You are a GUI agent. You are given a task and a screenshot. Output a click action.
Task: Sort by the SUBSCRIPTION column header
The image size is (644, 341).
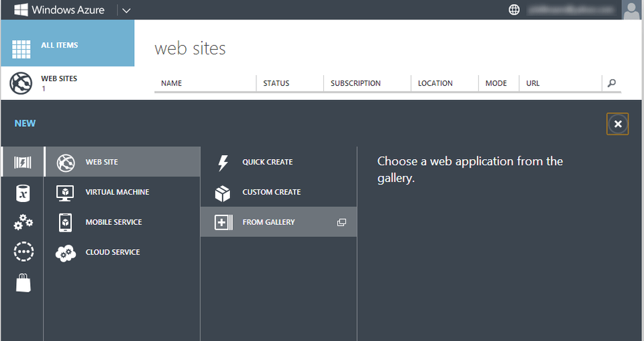click(x=356, y=83)
